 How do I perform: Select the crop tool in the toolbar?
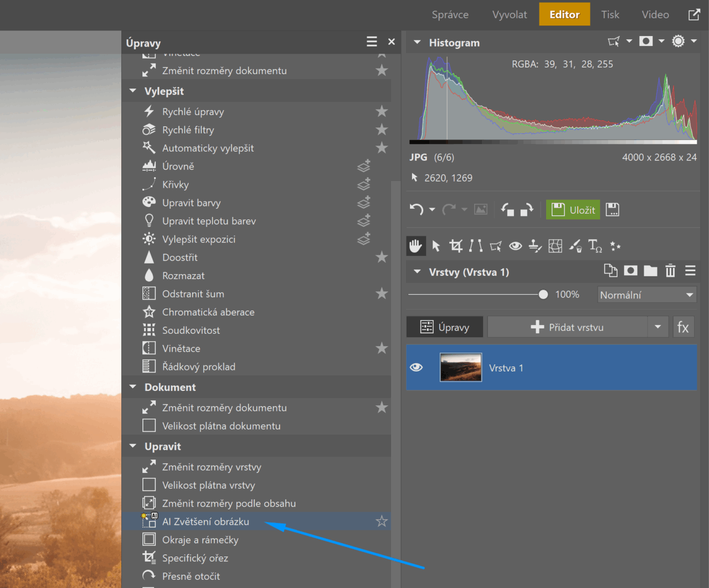point(456,246)
